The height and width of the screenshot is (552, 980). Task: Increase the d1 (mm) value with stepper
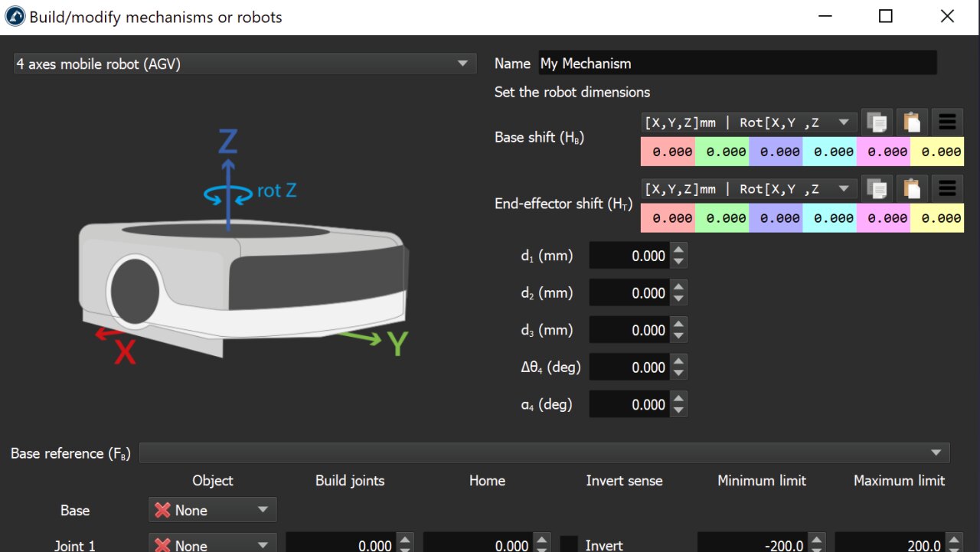tap(678, 250)
